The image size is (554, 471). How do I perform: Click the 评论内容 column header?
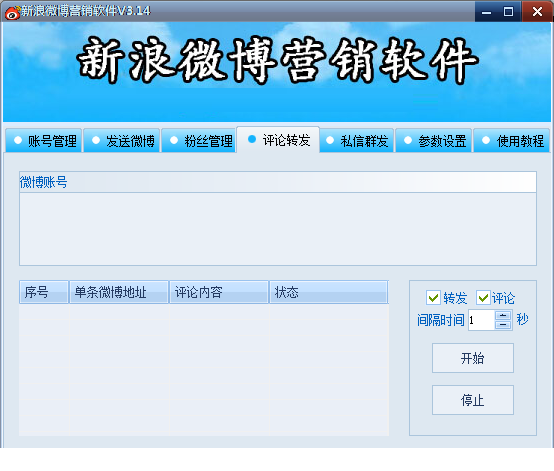[x=219, y=292]
